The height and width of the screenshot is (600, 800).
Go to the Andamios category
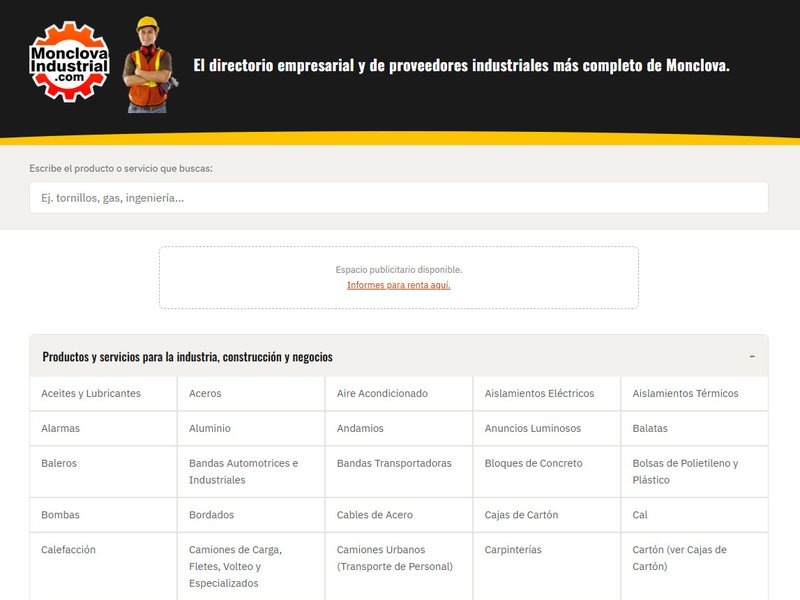pyautogui.click(x=360, y=428)
